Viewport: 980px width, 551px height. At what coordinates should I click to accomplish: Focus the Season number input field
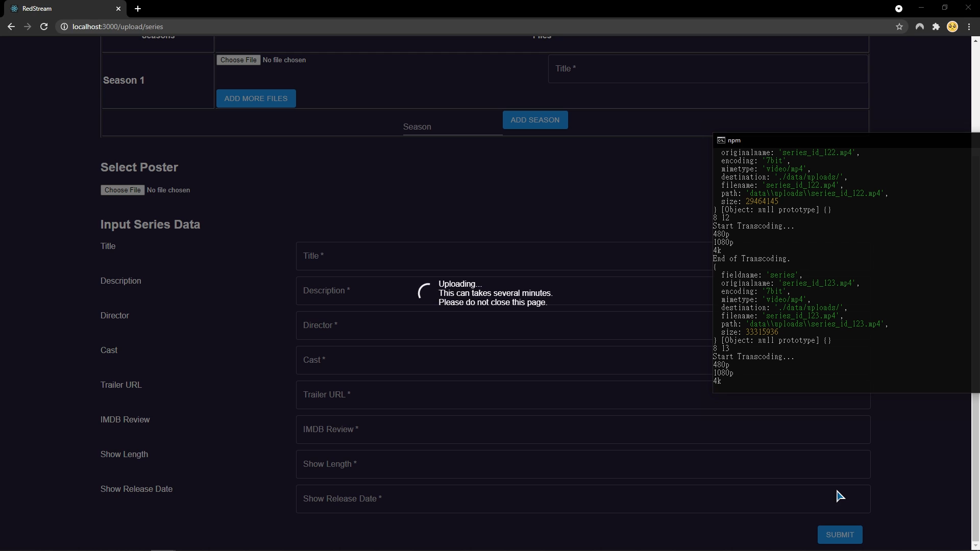tap(452, 127)
